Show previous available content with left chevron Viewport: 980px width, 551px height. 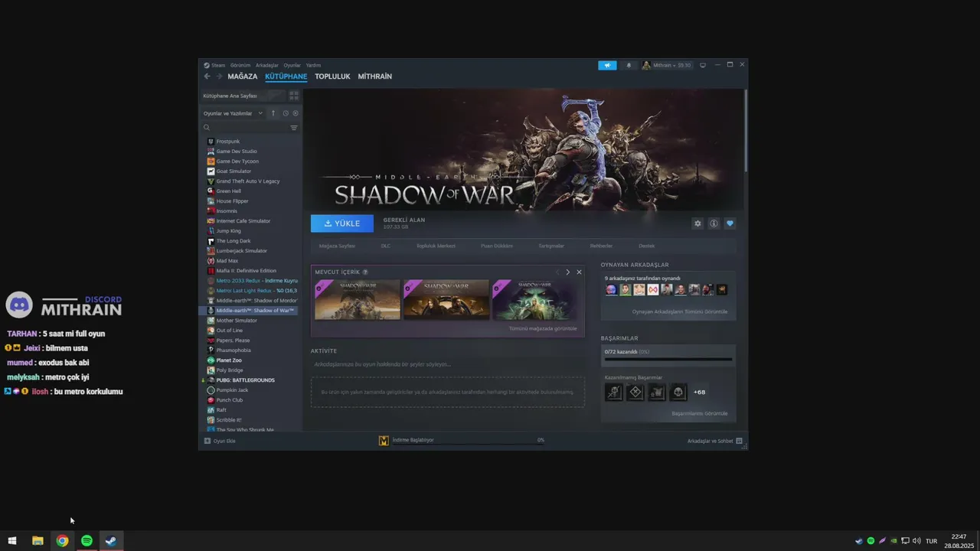click(557, 272)
